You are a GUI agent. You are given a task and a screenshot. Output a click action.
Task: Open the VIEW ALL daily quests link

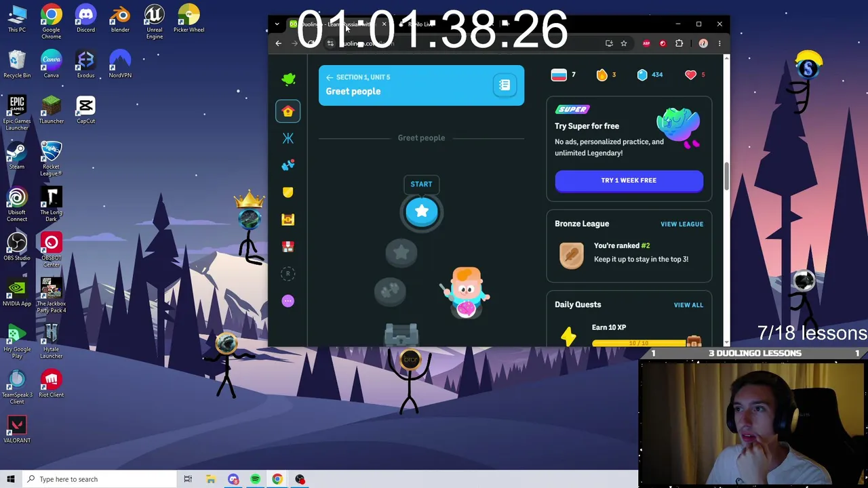(x=688, y=305)
